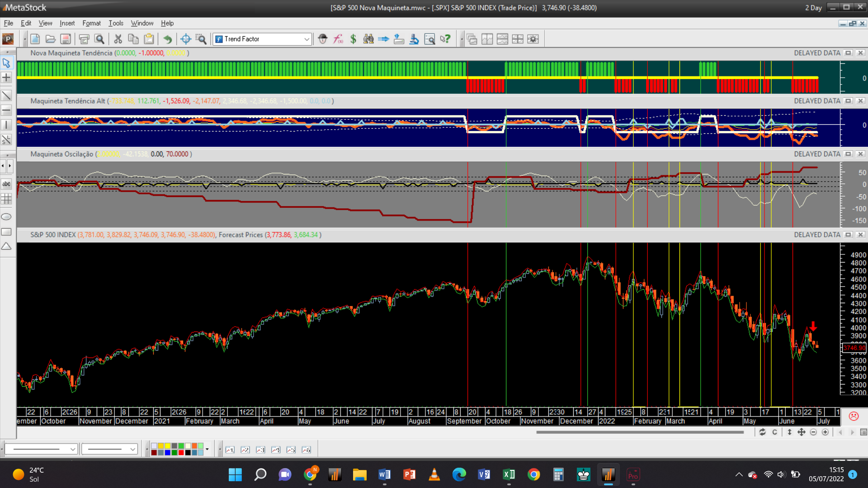Image resolution: width=868 pixels, height=488 pixels.
Task: Toggle Nova Maquineta Tendência pane size
Action: tap(848, 53)
